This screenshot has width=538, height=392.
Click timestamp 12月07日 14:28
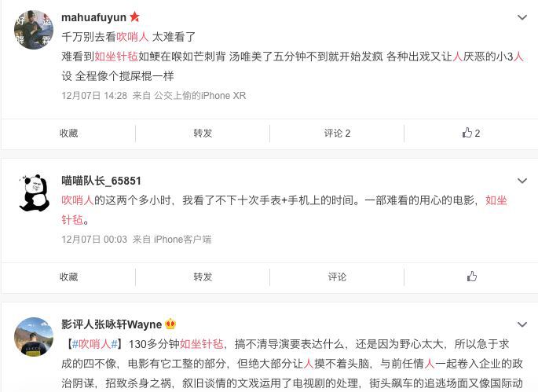[94, 95]
